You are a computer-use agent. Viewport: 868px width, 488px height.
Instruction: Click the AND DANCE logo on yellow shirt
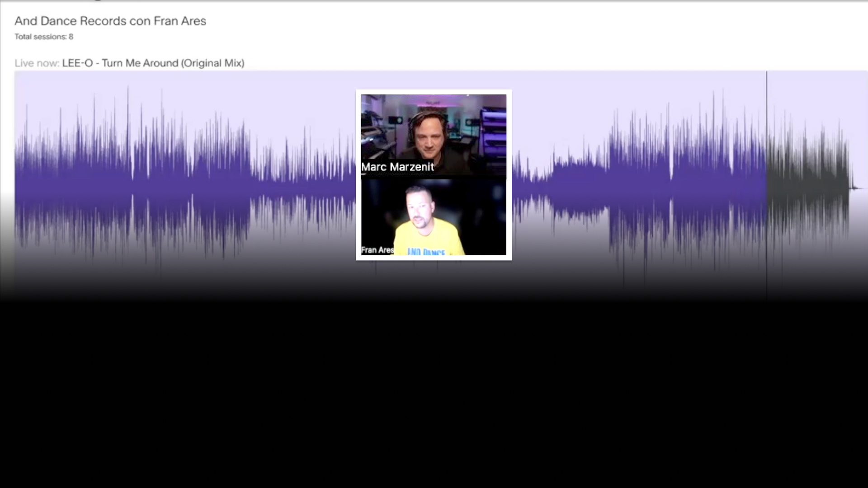tap(426, 252)
